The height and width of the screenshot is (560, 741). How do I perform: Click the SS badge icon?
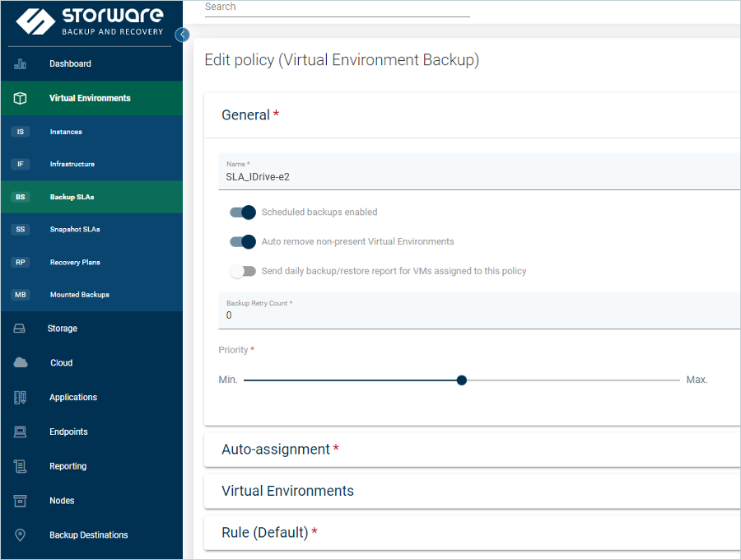point(21,229)
